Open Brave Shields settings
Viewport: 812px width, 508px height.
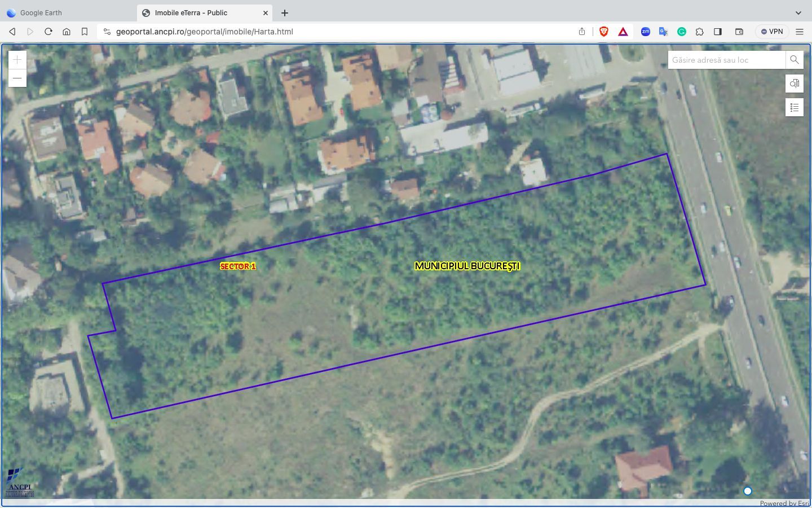coord(603,32)
